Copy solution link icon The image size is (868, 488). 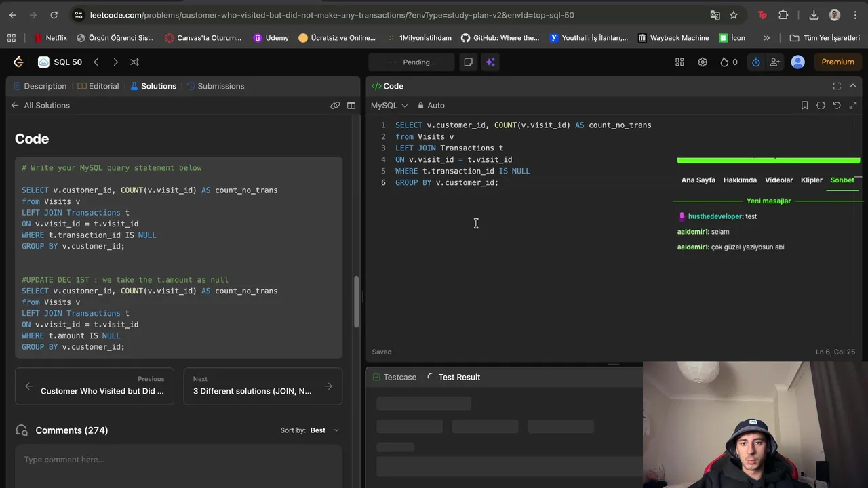click(335, 105)
